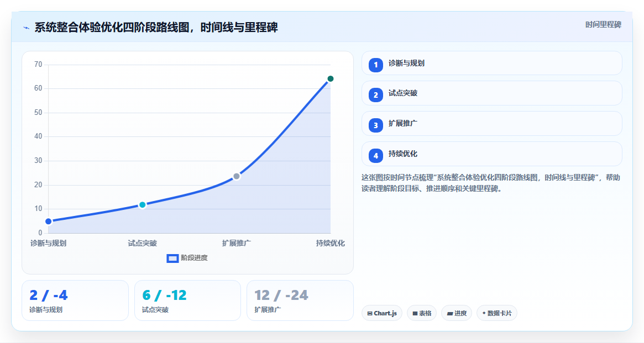The height and width of the screenshot is (343, 644).
Task: Select the 试点突破 step card
Action: point(491,93)
